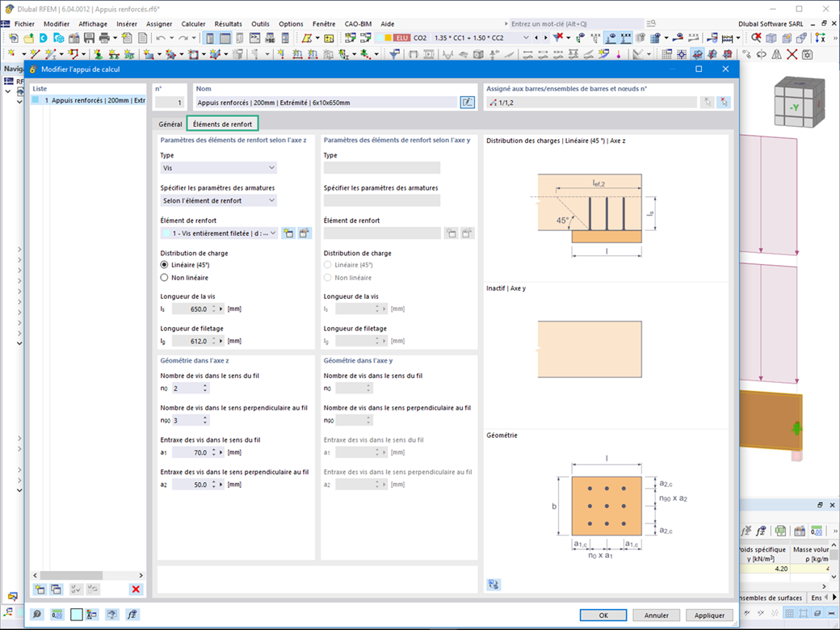Click the new support entry icon below the list
This screenshot has height=630, width=840.
[39, 590]
